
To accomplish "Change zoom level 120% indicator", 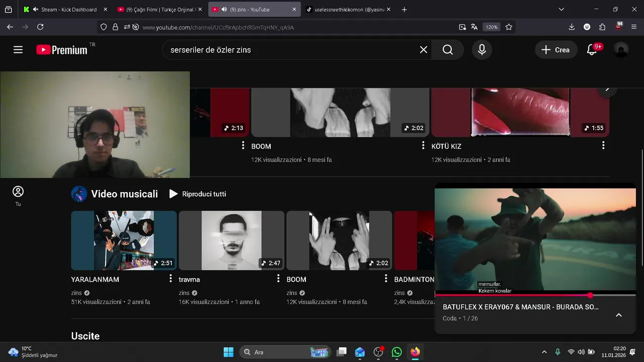I will click(492, 27).
